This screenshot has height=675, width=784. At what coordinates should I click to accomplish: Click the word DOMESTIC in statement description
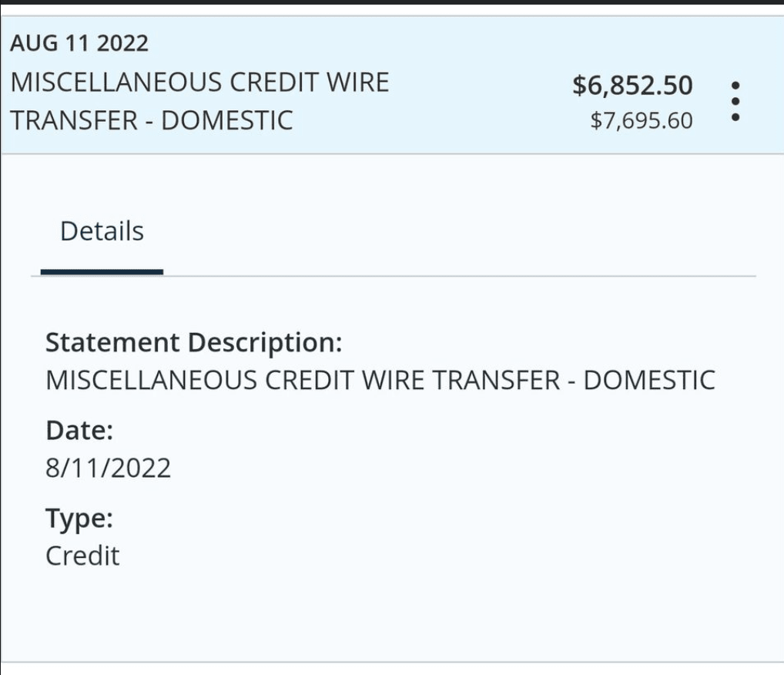pyautogui.click(x=649, y=381)
